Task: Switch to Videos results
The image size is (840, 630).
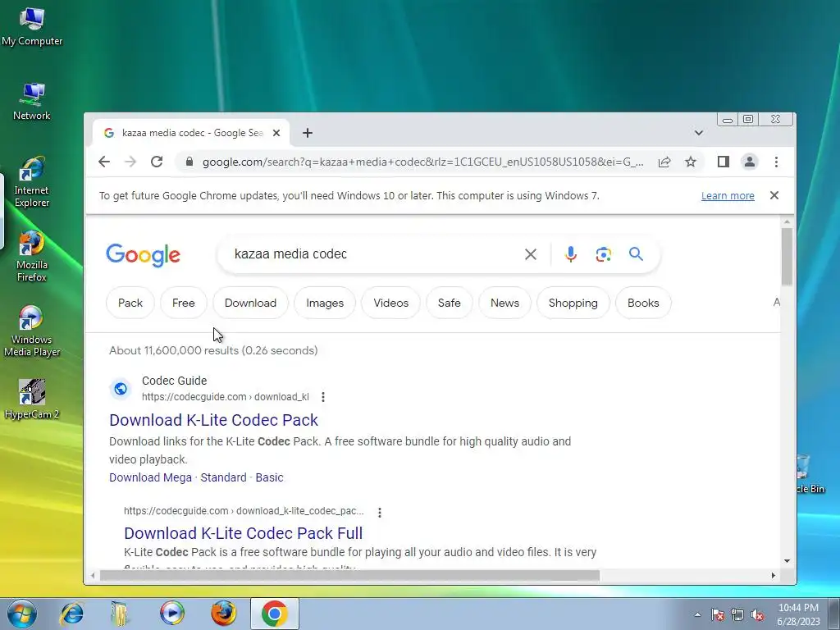Action: (391, 303)
